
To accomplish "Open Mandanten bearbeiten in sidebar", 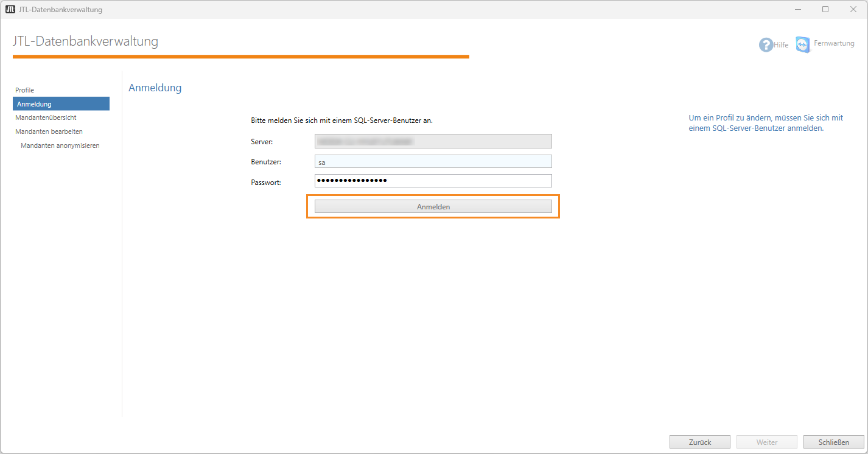I will point(49,131).
